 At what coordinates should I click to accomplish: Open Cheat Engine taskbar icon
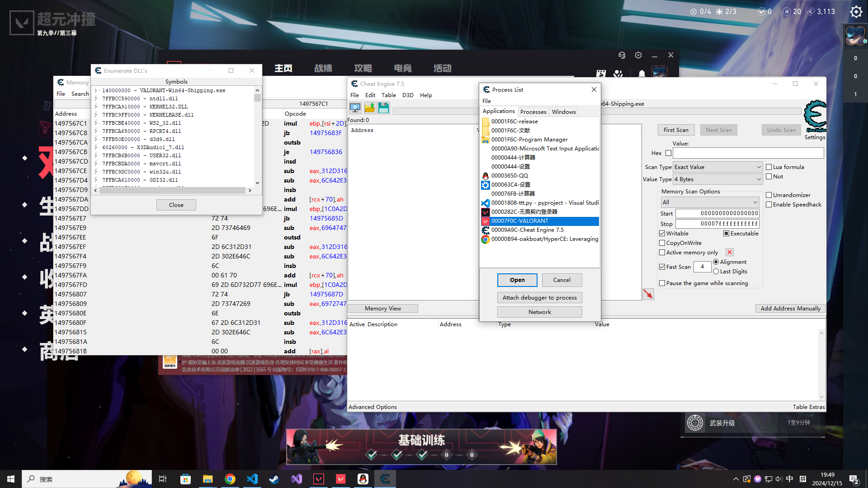coord(385,479)
